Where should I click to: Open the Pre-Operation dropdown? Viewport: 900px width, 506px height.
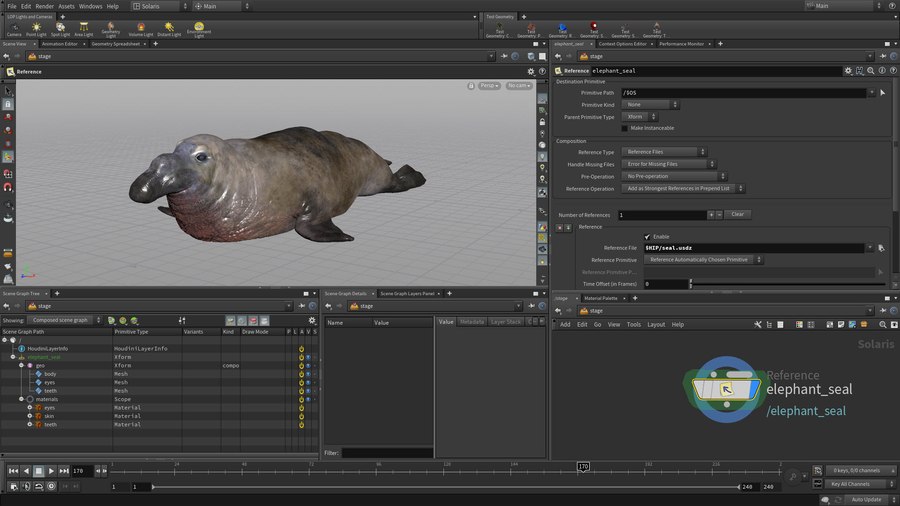point(674,176)
